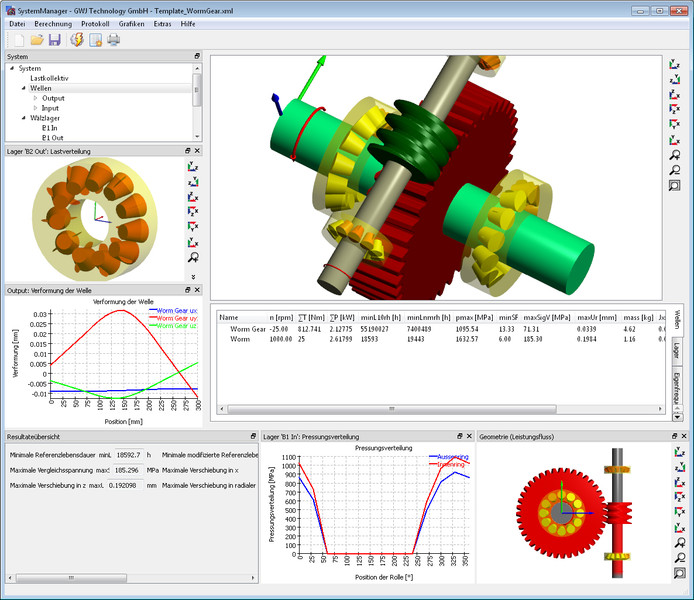The height and width of the screenshot is (600, 694).
Task: Select Lastkollektiv in the System tree
Action: pos(49,78)
